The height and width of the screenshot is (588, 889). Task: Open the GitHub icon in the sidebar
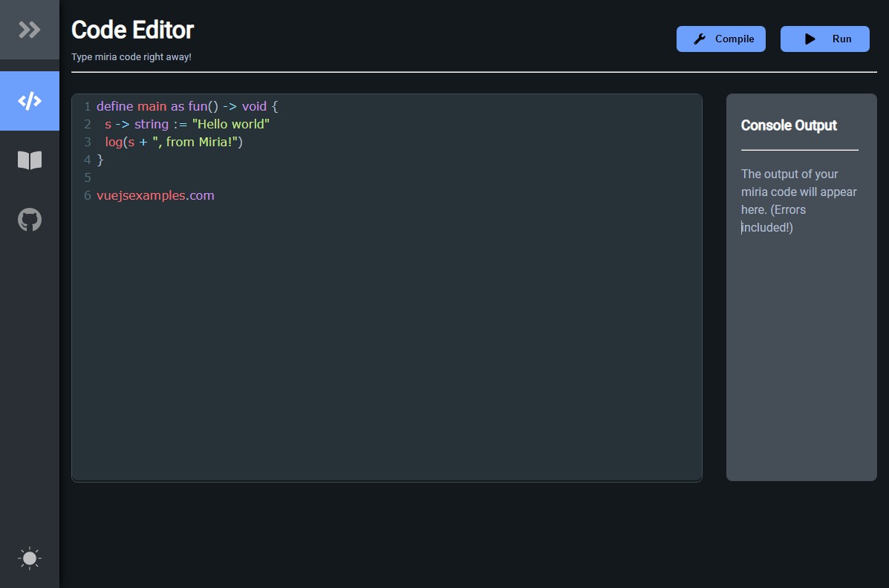pos(30,220)
